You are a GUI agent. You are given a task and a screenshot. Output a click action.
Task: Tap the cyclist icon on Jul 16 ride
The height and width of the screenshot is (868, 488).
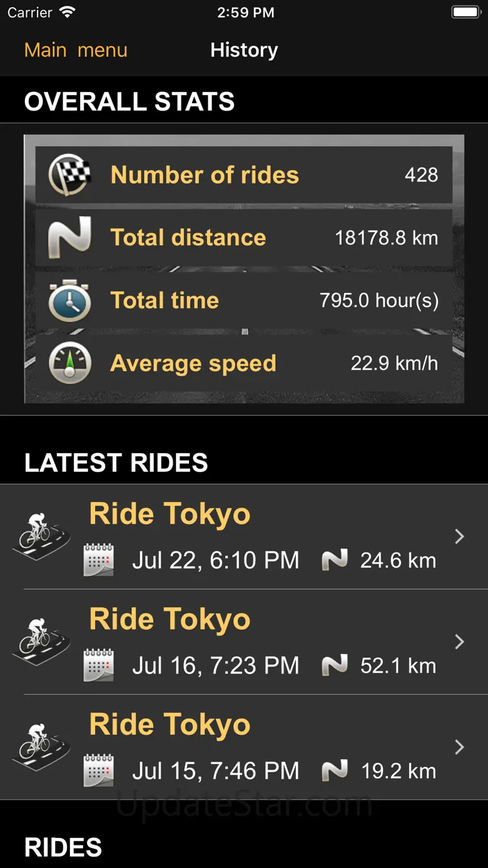tap(41, 641)
